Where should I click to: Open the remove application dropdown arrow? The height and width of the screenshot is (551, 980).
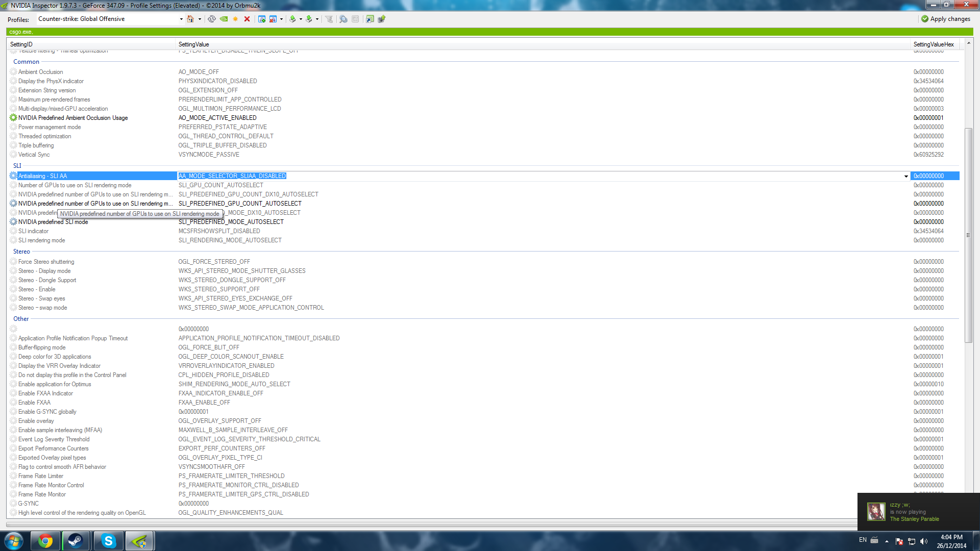(x=281, y=19)
